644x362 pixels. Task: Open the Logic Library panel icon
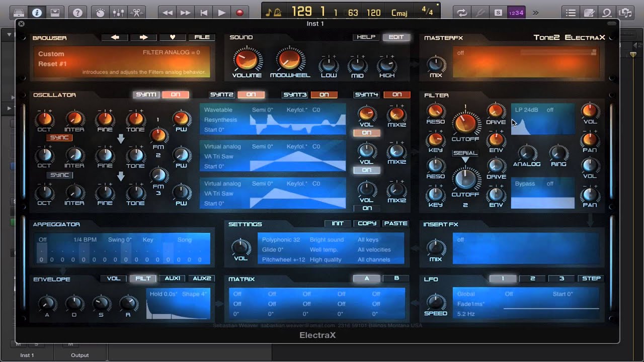click(x=19, y=13)
